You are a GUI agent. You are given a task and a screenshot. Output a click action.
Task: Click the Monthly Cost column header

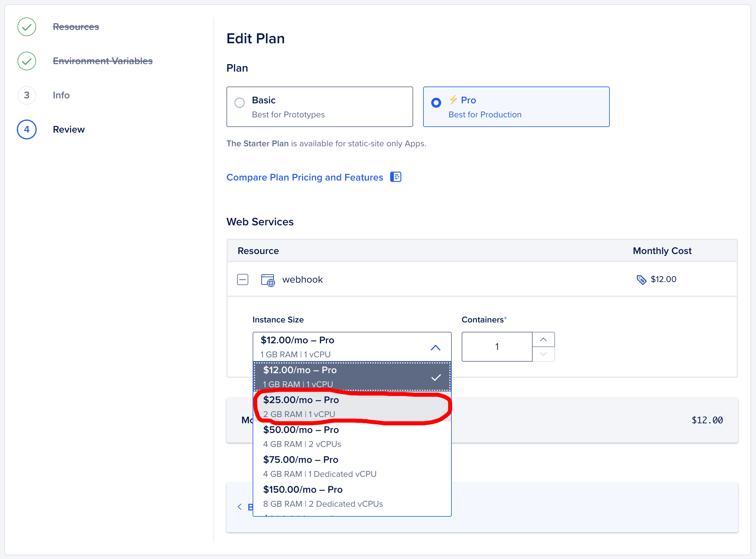point(662,251)
